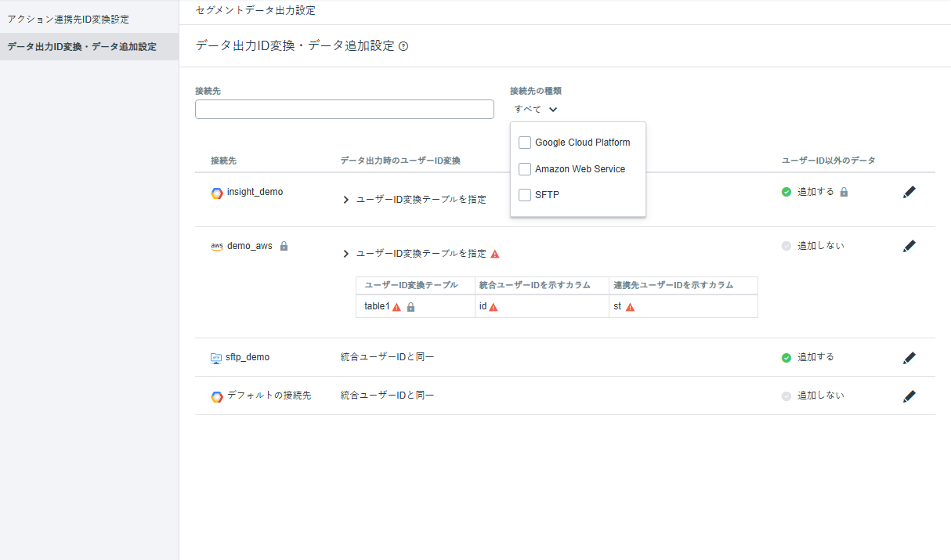Viewport: 951px width, 560px height.
Task: Collapse the すべて connection type dropdown
Action: (x=536, y=110)
